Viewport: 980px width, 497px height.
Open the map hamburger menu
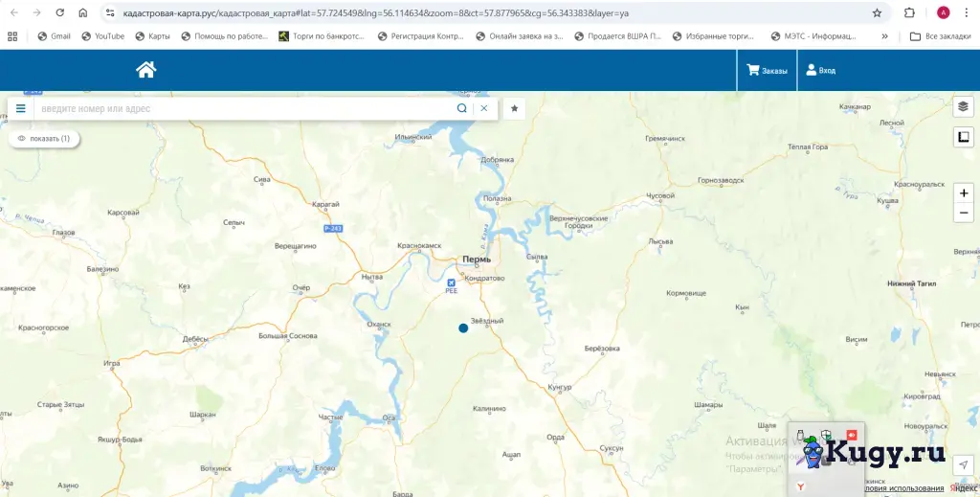(21, 108)
